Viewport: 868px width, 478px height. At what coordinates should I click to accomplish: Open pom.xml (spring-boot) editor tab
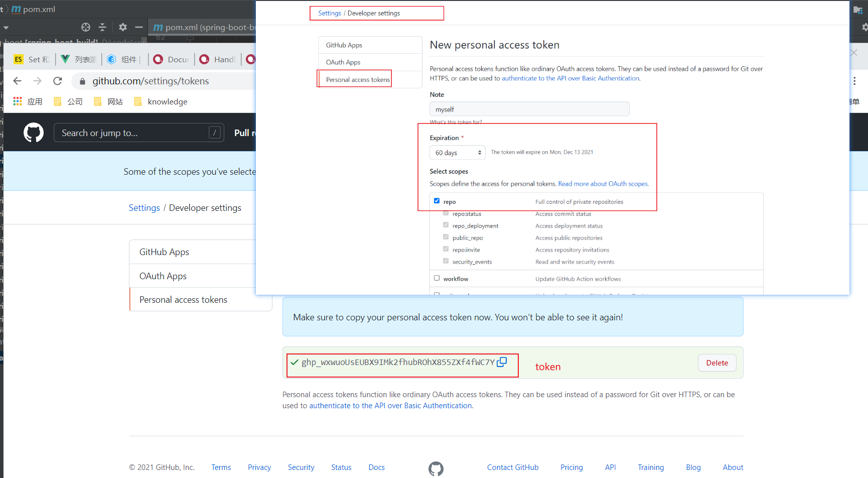203,27
